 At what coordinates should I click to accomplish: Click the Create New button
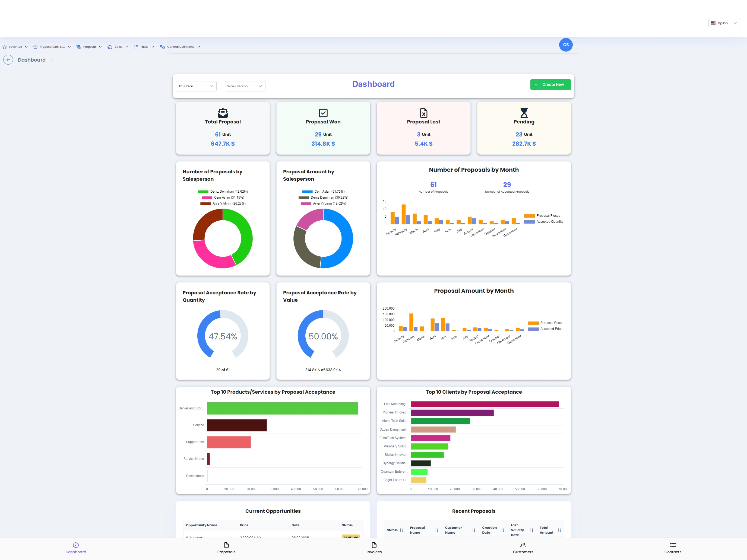[550, 84]
